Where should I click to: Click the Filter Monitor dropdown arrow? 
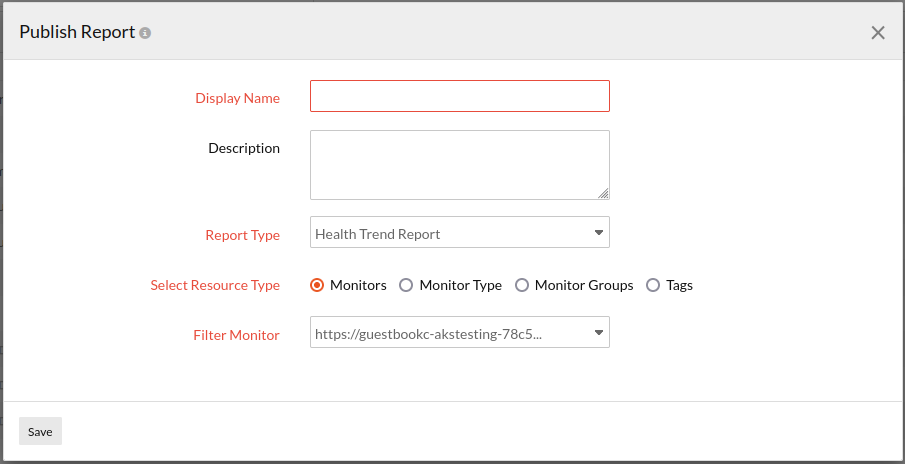(x=599, y=333)
